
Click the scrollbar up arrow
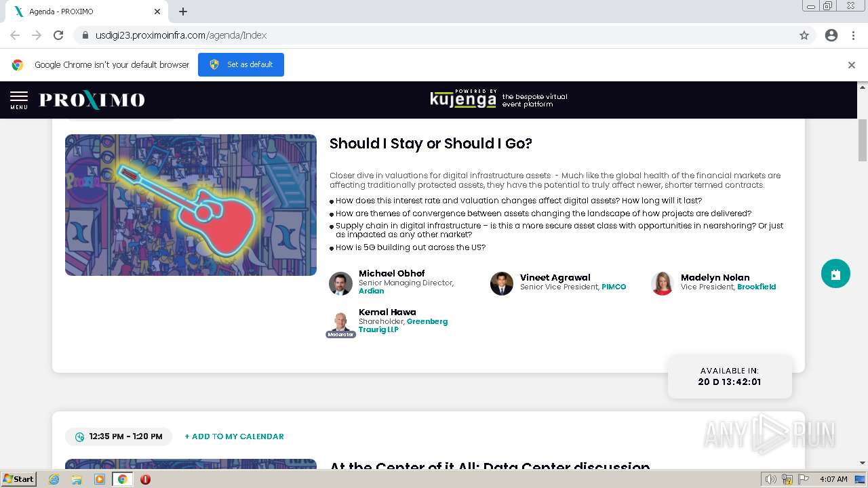pos(863,87)
